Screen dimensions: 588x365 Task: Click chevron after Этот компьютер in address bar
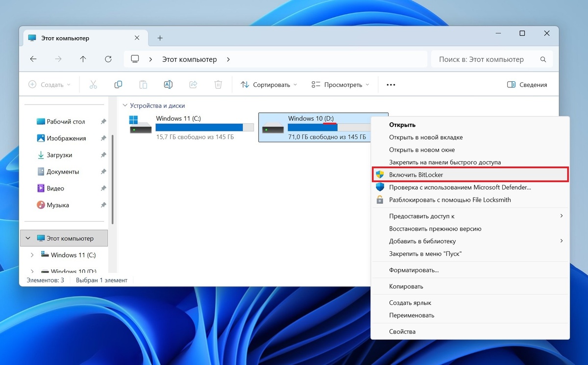(228, 59)
